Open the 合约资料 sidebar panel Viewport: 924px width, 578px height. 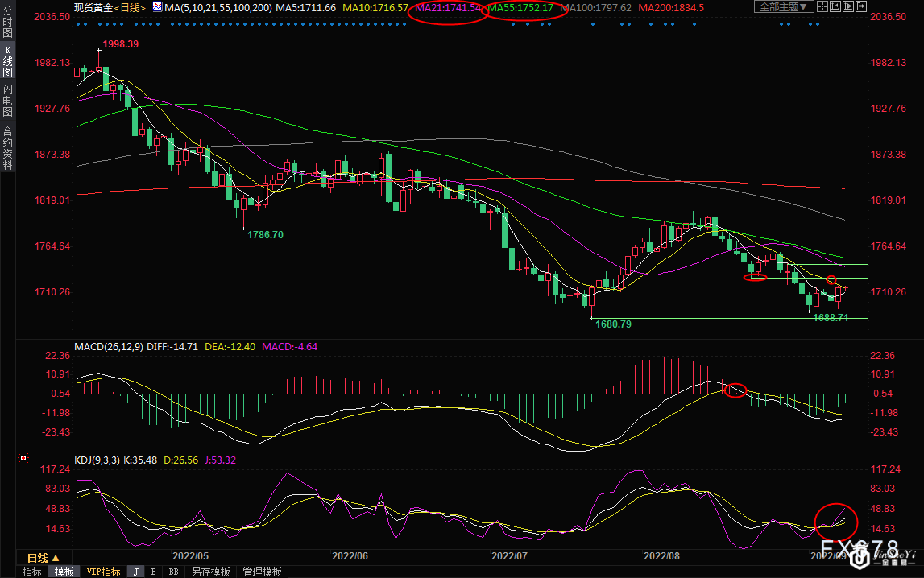(7, 147)
